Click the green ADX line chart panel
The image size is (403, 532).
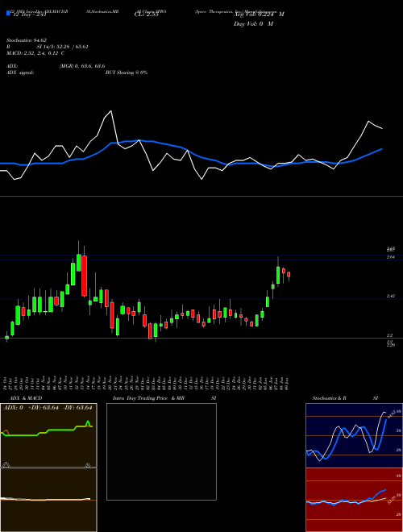pos(48,435)
